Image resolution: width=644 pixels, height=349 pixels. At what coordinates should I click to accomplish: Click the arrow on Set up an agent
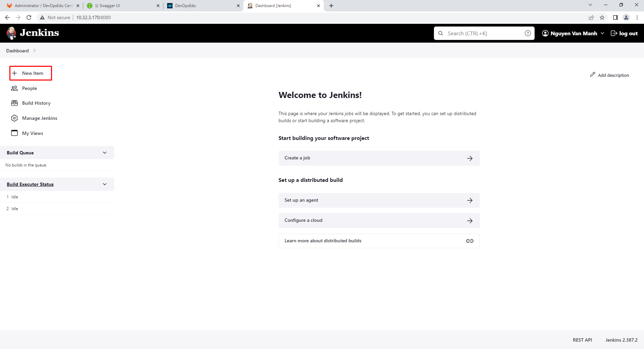point(470,200)
